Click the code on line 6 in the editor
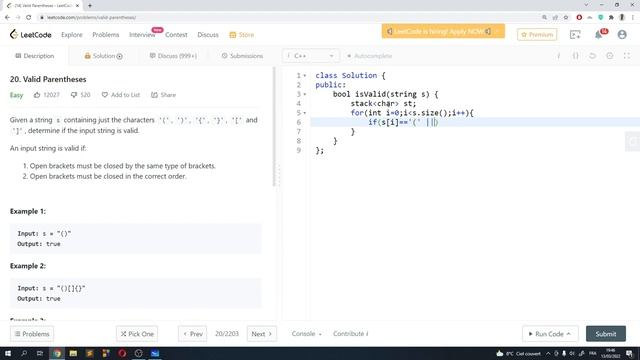The width and height of the screenshot is (640, 360). (x=403, y=122)
